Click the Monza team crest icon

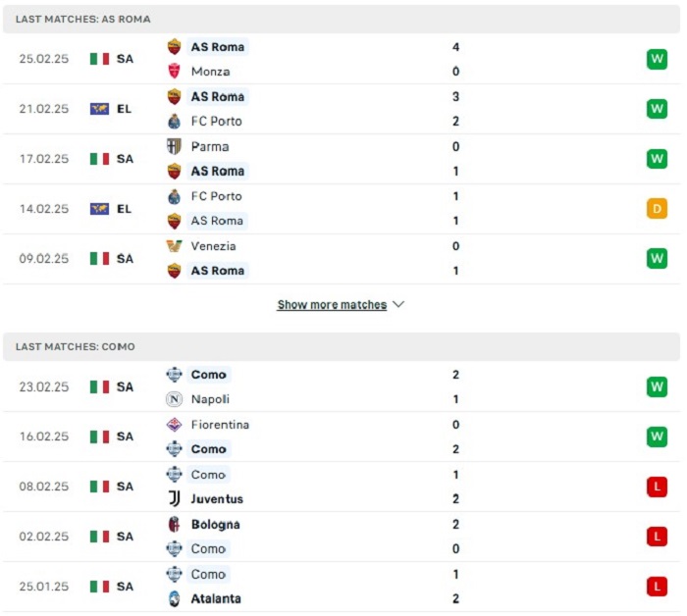[x=175, y=72]
